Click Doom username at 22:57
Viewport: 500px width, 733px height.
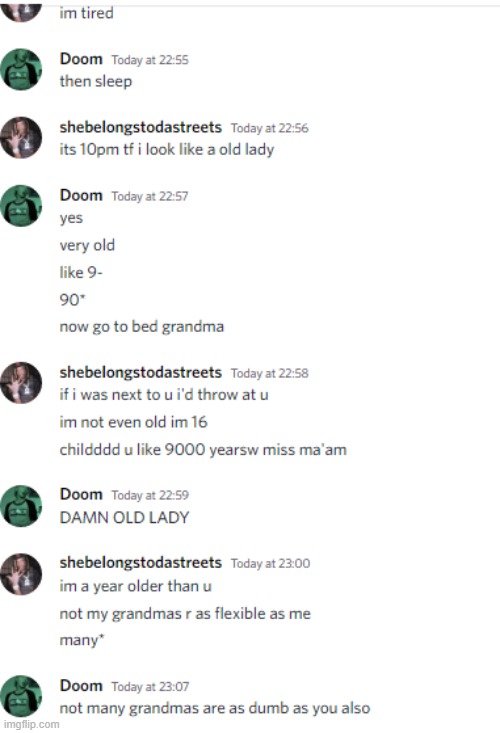click(81, 195)
